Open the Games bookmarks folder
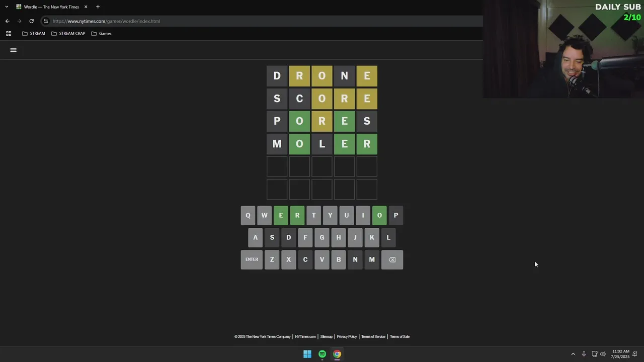644x362 pixels. click(x=101, y=33)
